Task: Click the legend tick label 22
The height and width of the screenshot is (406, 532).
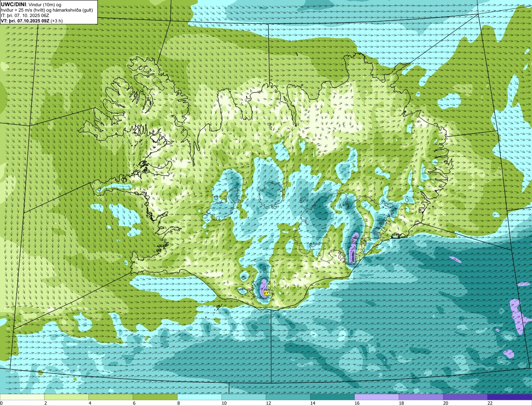Action: click(490, 403)
